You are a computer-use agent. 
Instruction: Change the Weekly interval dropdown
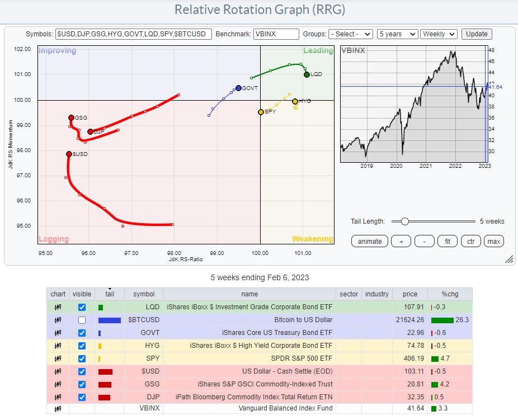pos(439,34)
